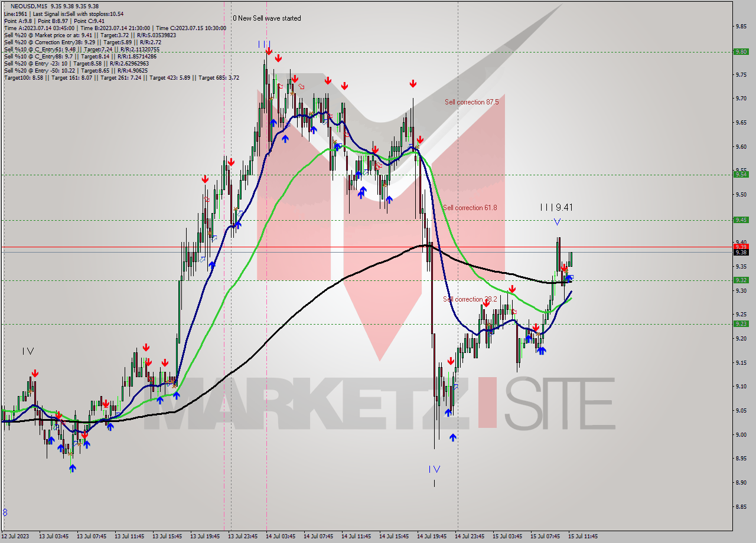The image size is (756, 543).
Task: Click the blue buy arrow below the 8.97 low
Action: pos(453,437)
